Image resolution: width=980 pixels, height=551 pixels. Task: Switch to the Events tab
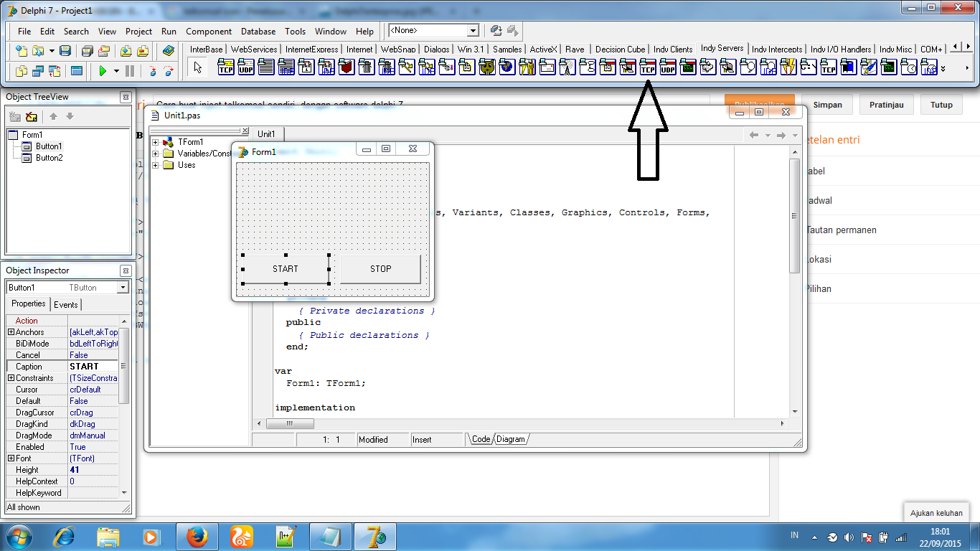point(66,304)
